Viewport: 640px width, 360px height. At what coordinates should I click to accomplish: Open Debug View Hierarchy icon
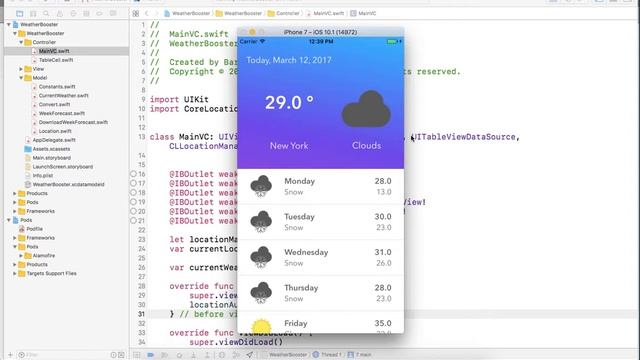point(222,355)
